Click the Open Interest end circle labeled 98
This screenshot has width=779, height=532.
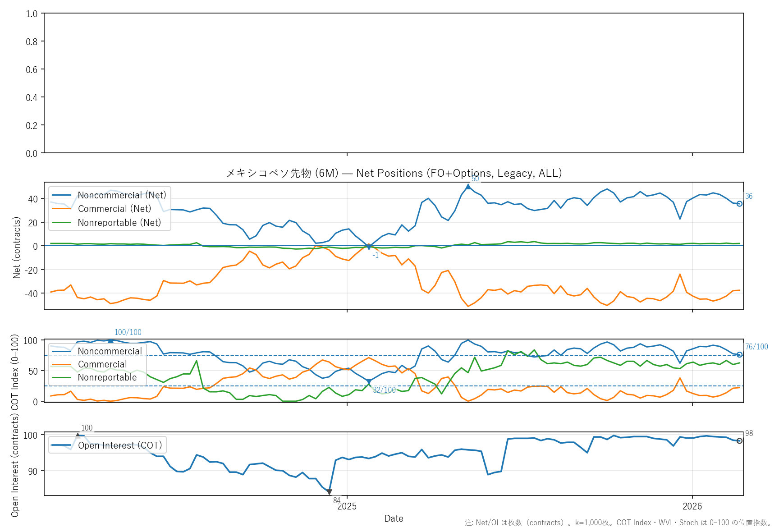click(x=739, y=441)
